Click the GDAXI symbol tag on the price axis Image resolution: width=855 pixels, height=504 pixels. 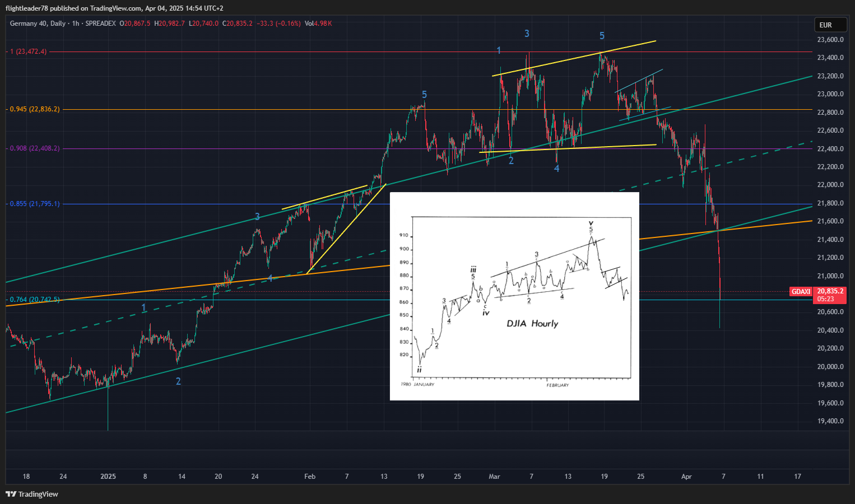(x=801, y=292)
